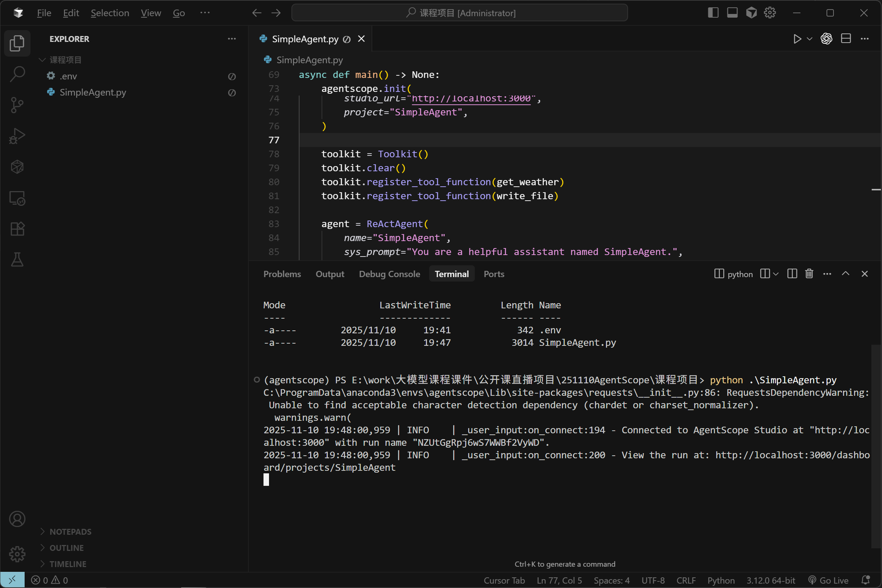The image size is (882, 588).
Task: Open the Accounts menu icon
Action: [x=17, y=519]
